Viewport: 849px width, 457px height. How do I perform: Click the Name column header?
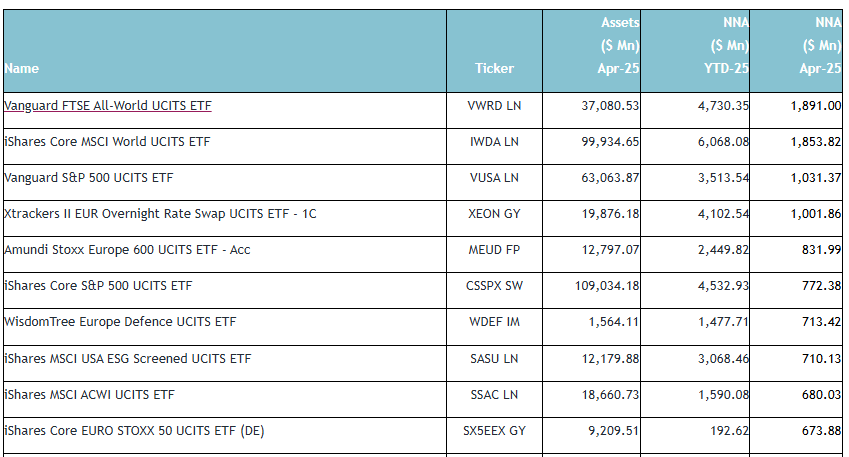pos(22,68)
